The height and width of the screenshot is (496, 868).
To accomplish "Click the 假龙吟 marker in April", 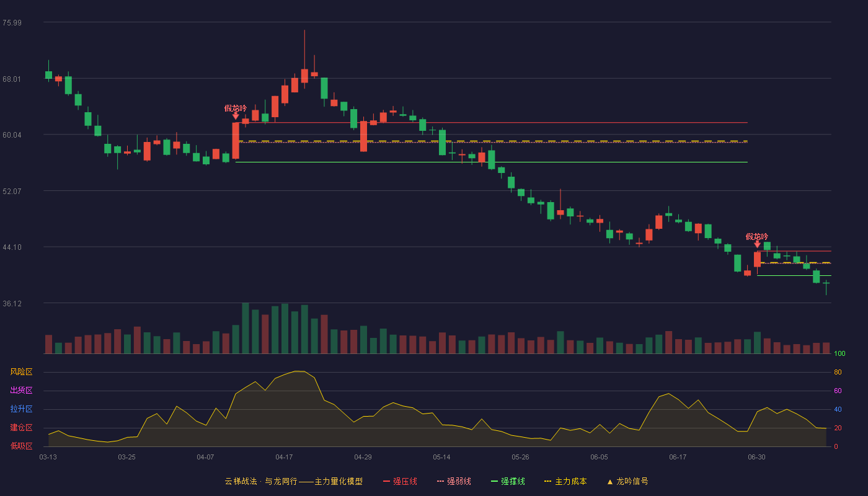I will pyautogui.click(x=236, y=108).
